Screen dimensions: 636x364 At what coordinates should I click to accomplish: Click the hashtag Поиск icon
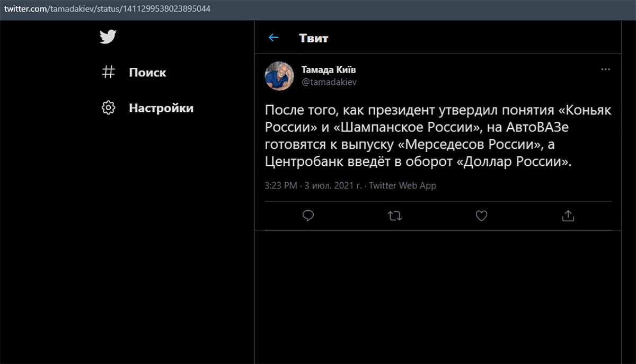pos(108,72)
